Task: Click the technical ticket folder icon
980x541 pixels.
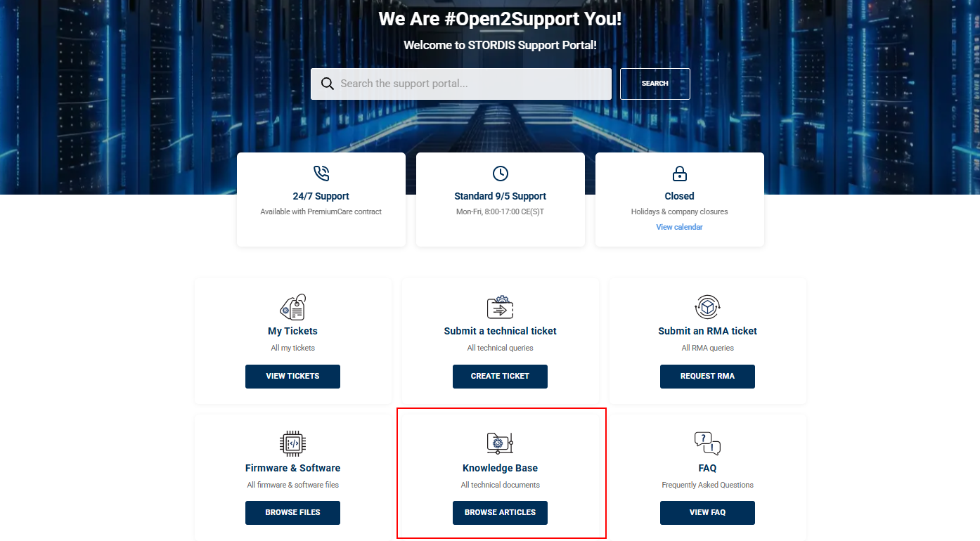Action: [500, 307]
